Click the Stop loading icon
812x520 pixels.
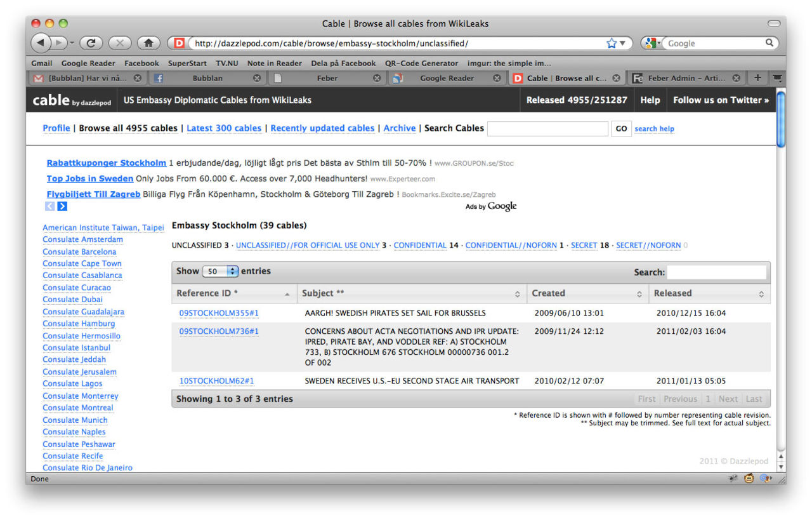(x=120, y=43)
